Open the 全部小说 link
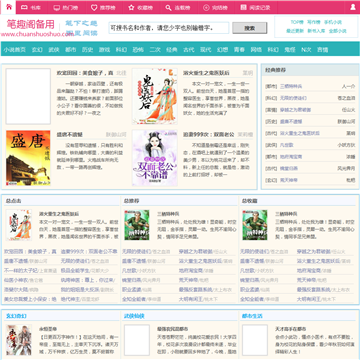Viewport: 360px width, 360px height. tap(337, 31)
